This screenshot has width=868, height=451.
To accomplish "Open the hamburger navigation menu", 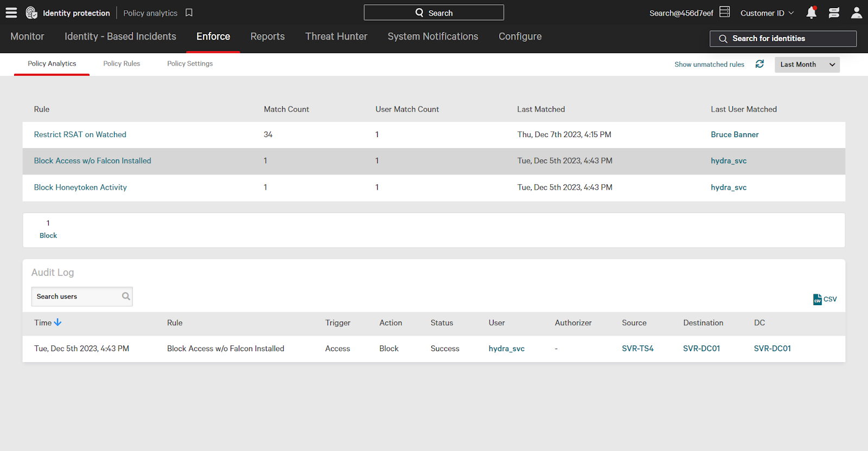I will point(11,12).
